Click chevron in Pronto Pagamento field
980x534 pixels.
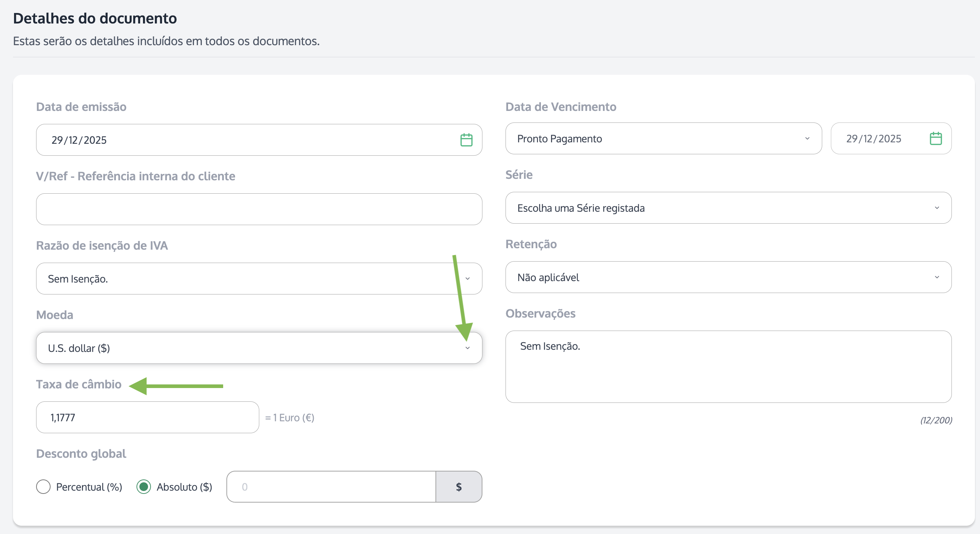[807, 138]
